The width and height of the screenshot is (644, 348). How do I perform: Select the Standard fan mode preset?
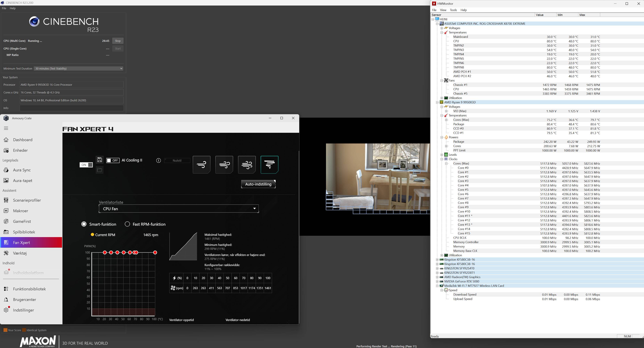click(224, 164)
